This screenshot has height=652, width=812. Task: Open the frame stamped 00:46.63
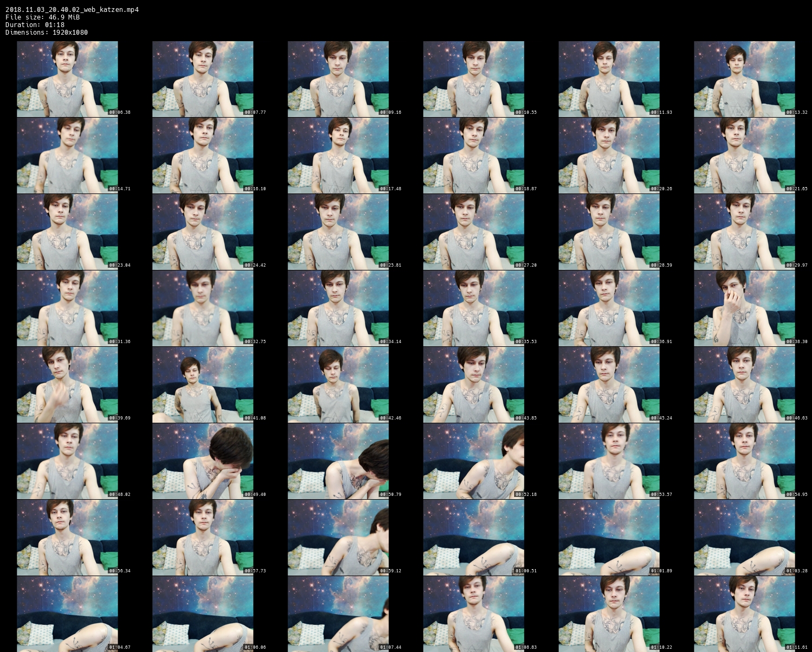tap(744, 385)
